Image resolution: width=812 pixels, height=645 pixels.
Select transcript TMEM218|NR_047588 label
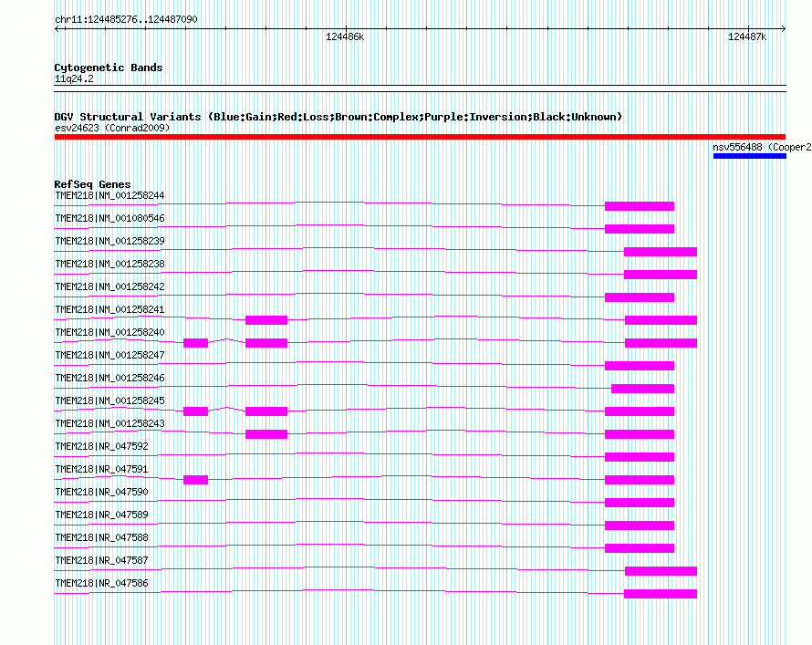pyautogui.click(x=101, y=537)
